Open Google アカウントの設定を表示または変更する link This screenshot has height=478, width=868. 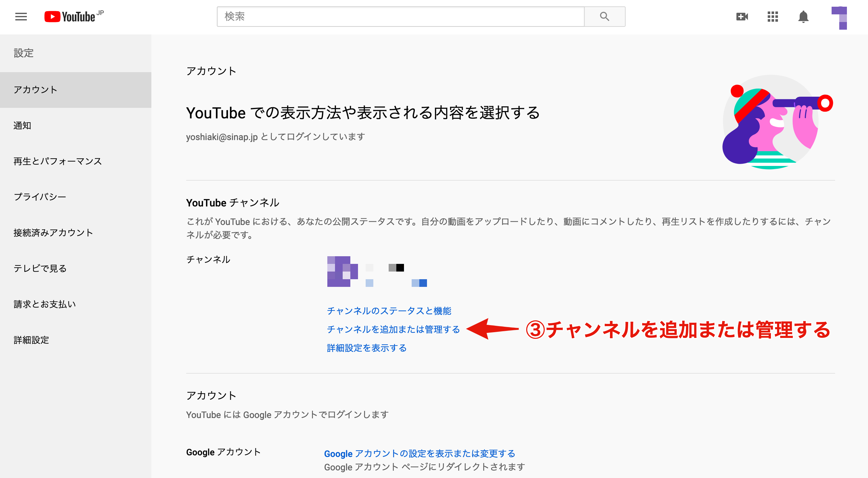[x=420, y=453]
